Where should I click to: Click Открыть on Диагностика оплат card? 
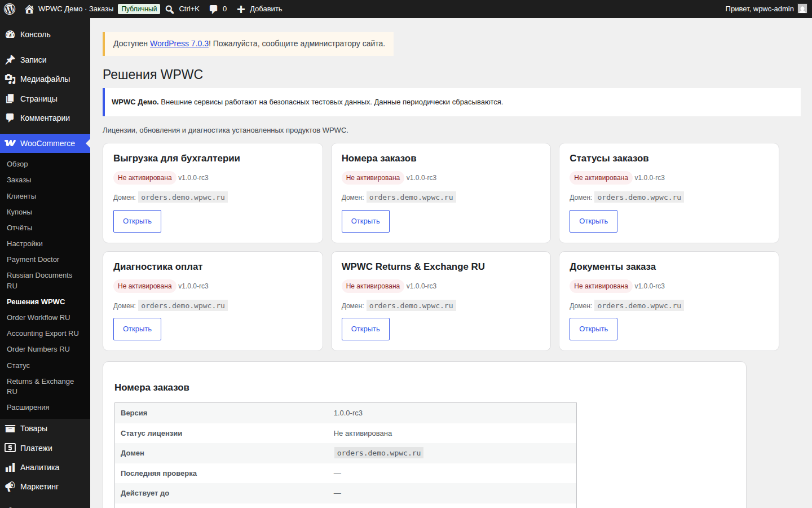[x=137, y=329]
